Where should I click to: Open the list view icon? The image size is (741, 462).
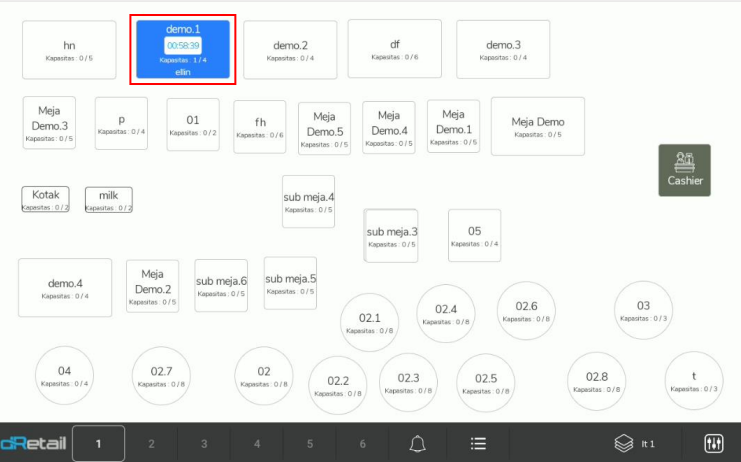(478, 443)
